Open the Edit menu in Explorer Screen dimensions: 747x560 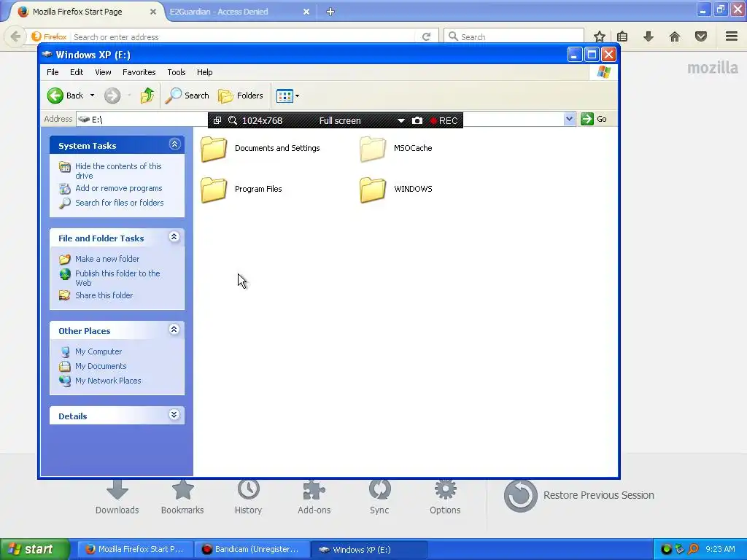77,72
